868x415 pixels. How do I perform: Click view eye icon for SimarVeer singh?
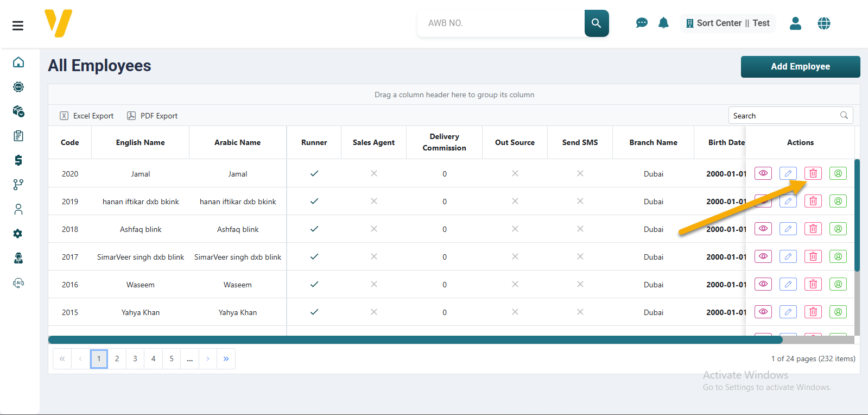click(763, 256)
